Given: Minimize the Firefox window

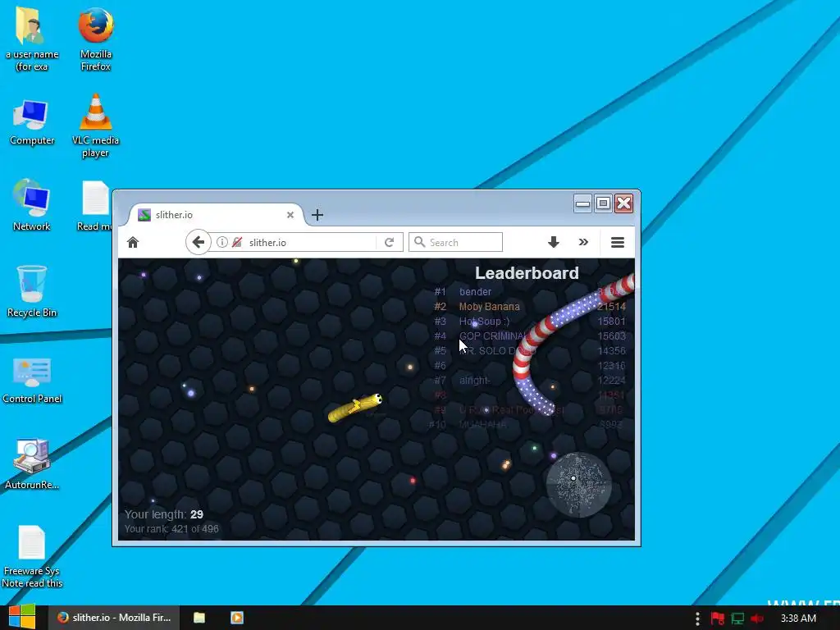Looking at the screenshot, I should pos(582,203).
